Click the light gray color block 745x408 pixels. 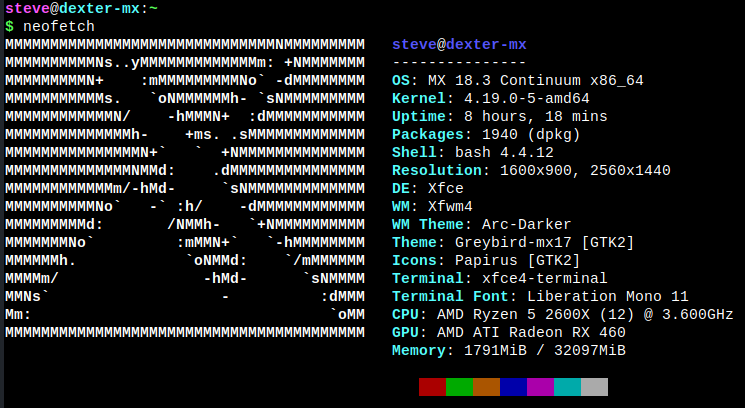595,387
